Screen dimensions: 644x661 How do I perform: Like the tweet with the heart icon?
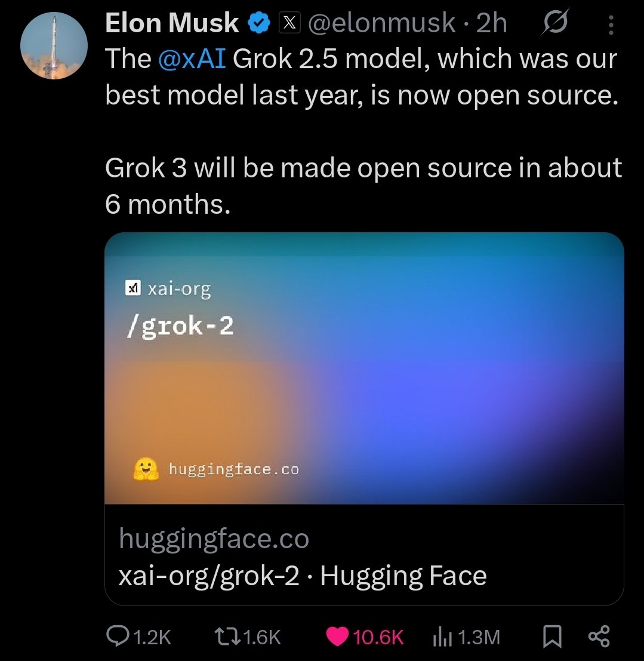click(338, 638)
